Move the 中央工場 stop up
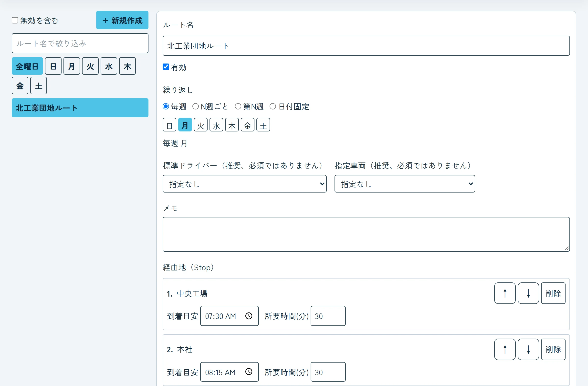 click(x=505, y=293)
